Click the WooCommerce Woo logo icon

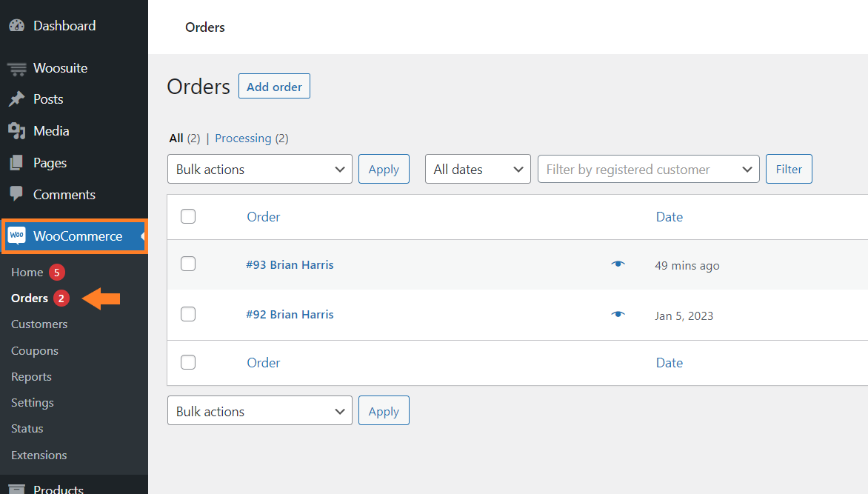coord(16,236)
